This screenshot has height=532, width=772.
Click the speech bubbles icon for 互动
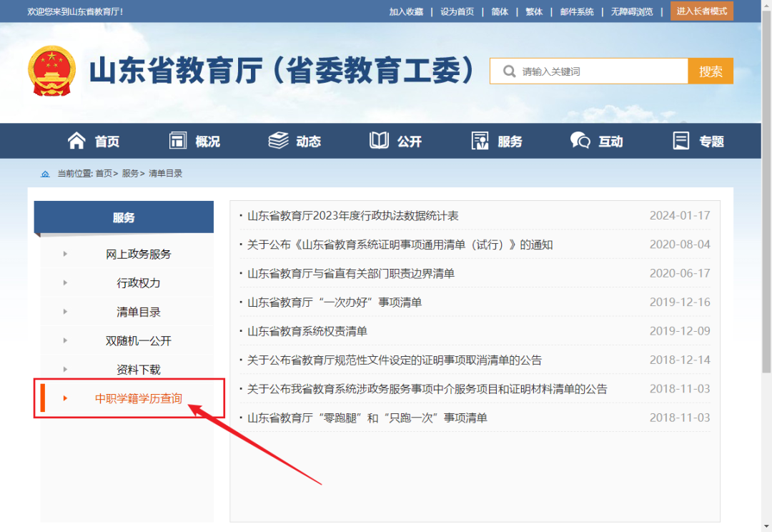click(580, 140)
